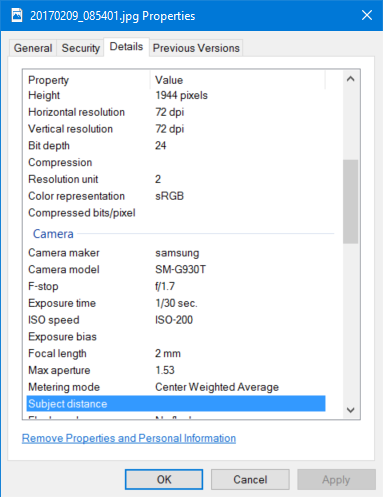Select the Focal length row
This screenshot has width=383, height=497.
click(x=176, y=353)
